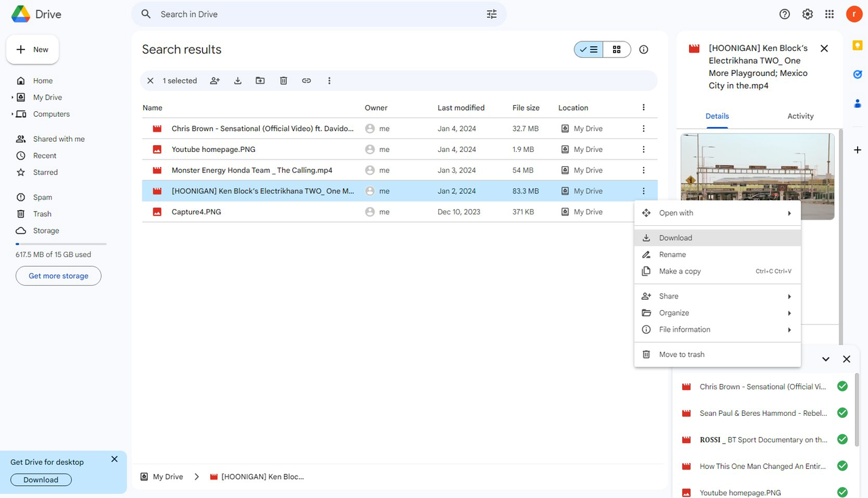This screenshot has width=868, height=498.
Task: Click the storage usage progress bar
Action: (x=61, y=244)
